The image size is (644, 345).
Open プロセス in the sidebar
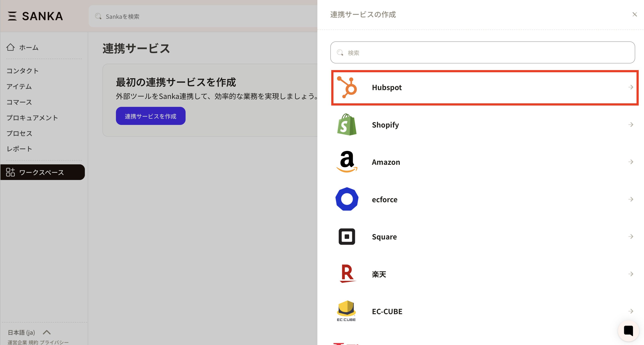[19, 133]
